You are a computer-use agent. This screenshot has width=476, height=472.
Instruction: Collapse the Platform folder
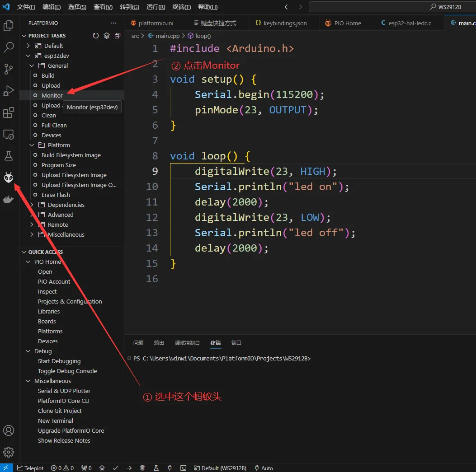coord(32,145)
